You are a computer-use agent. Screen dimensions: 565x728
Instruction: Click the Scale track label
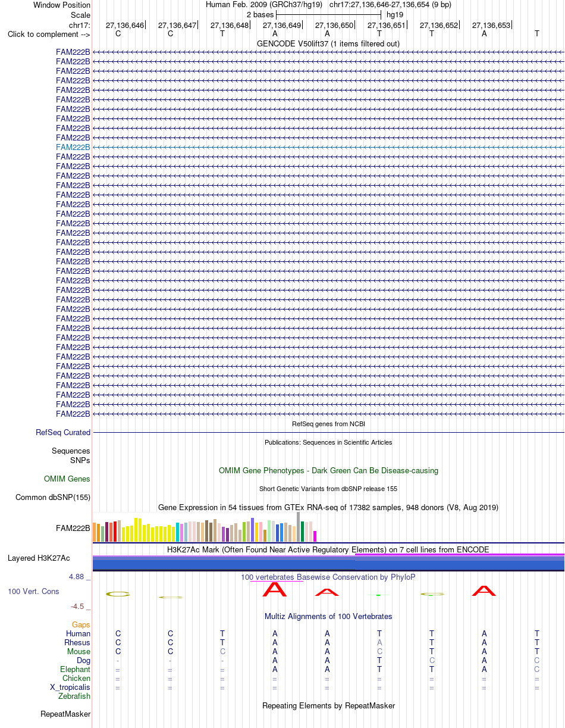click(80, 14)
